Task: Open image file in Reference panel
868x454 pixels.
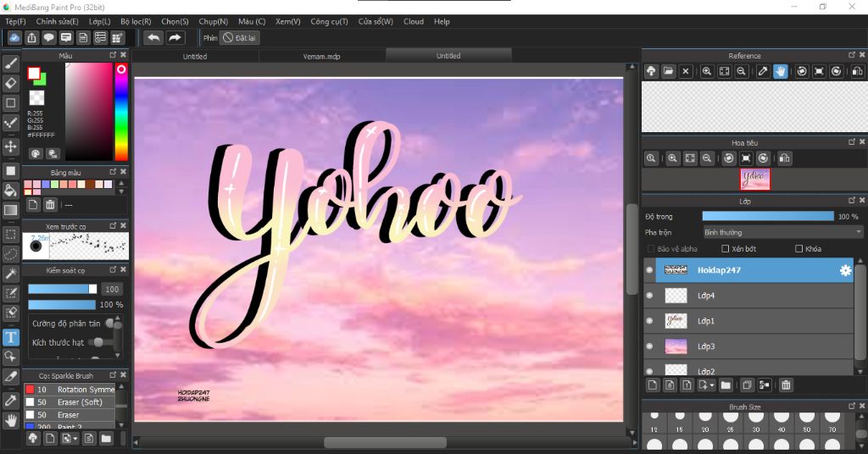Action: (668, 71)
